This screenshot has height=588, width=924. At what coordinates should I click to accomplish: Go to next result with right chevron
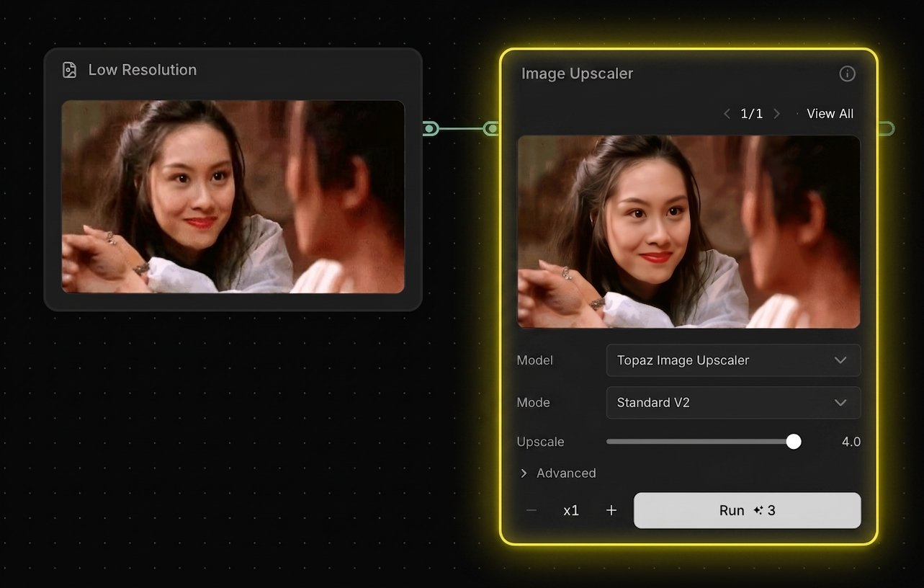pos(776,114)
